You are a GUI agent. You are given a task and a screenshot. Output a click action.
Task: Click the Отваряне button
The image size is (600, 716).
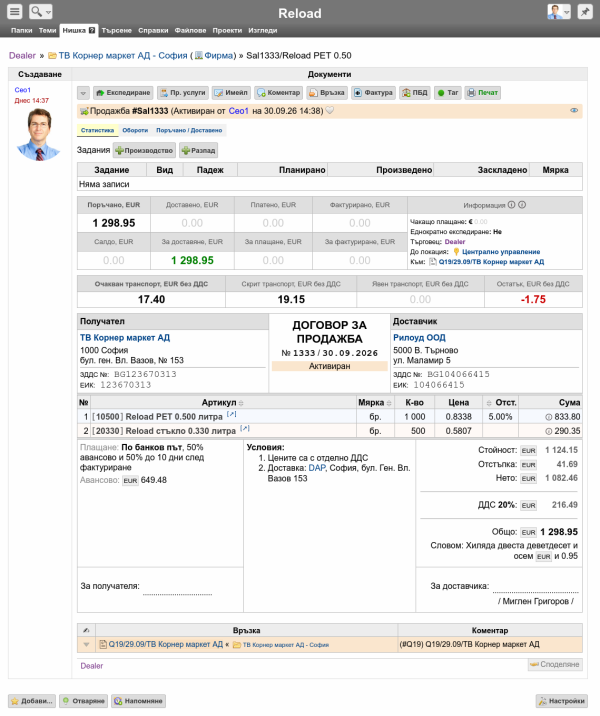[83, 701]
